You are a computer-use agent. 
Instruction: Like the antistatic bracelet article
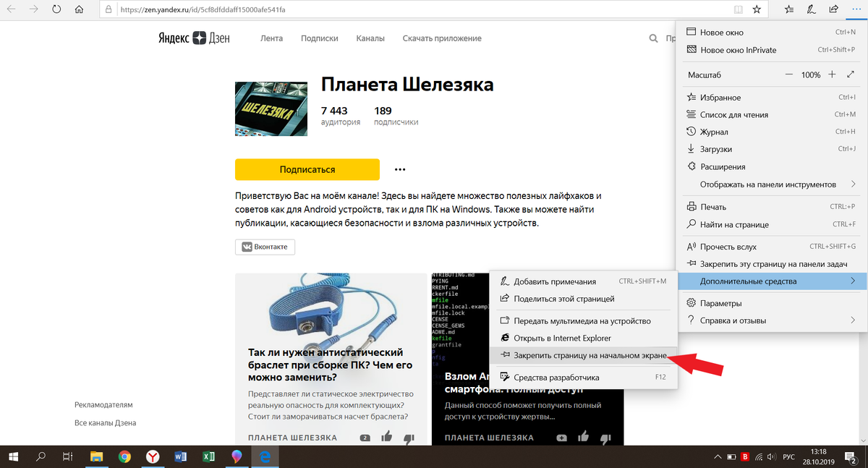(387, 437)
